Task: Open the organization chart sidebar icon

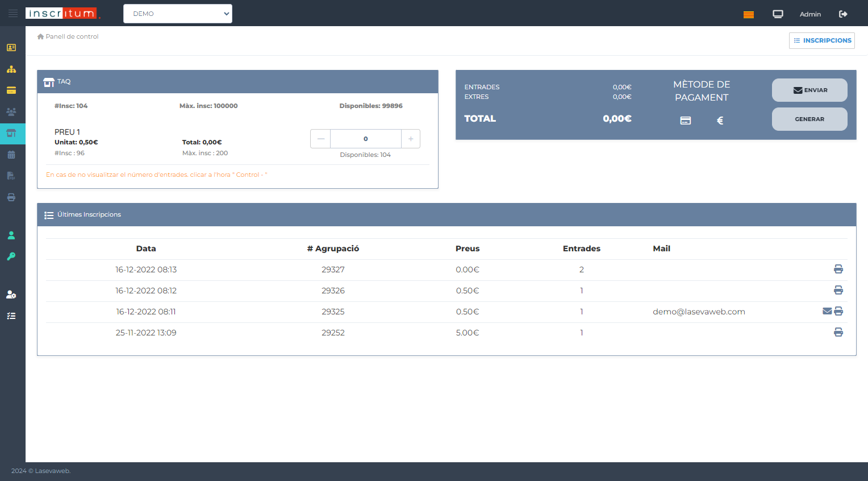Action: (x=11, y=69)
